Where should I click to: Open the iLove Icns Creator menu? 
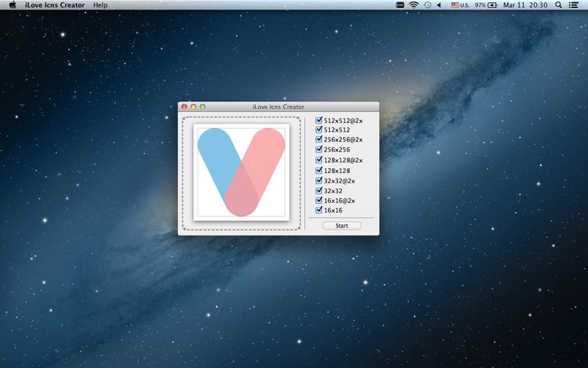[x=54, y=5]
